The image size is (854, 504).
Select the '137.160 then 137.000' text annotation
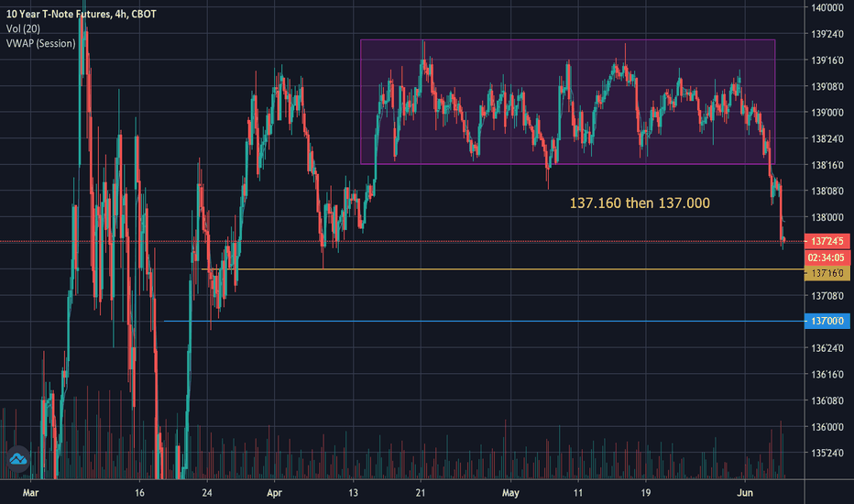640,203
